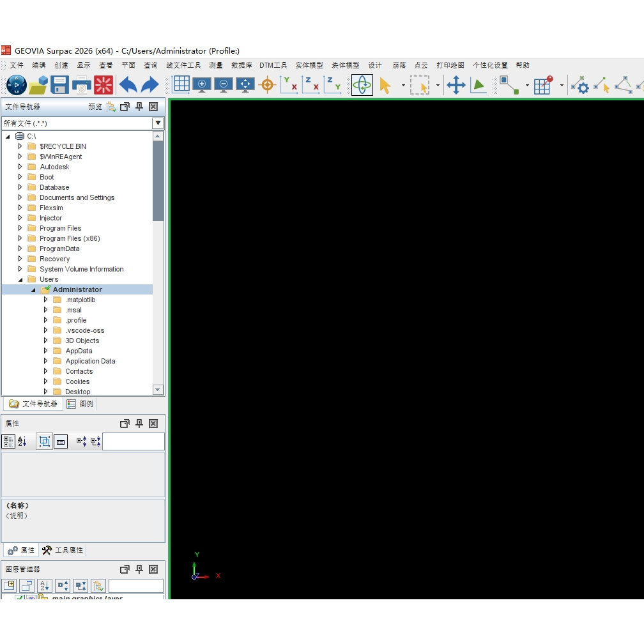Close the Layer Manager panel
Image resolution: width=644 pixels, height=644 pixels.
click(153, 569)
